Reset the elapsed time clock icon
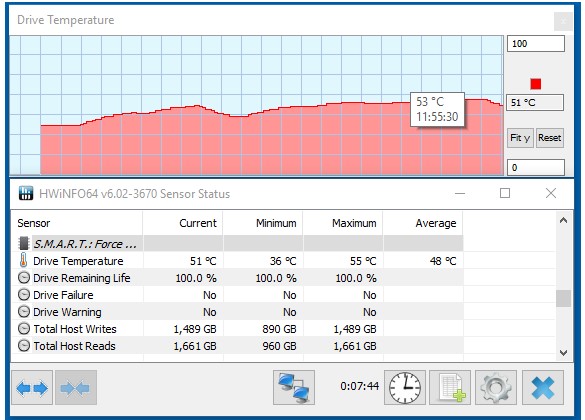 click(x=405, y=388)
